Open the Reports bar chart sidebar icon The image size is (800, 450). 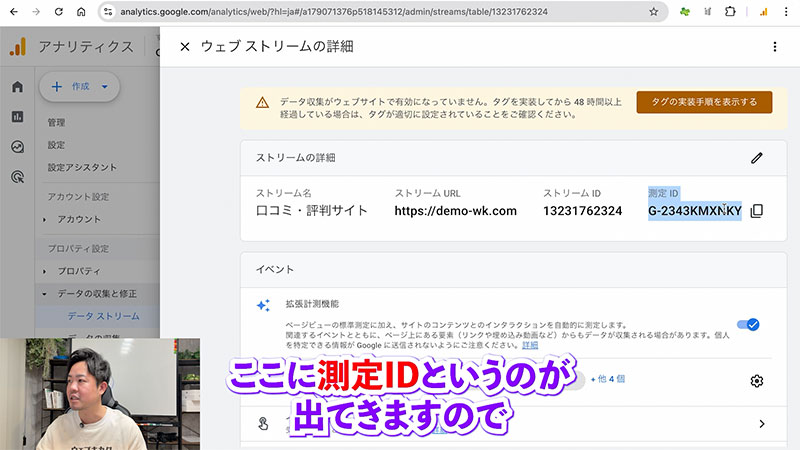(x=17, y=116)
